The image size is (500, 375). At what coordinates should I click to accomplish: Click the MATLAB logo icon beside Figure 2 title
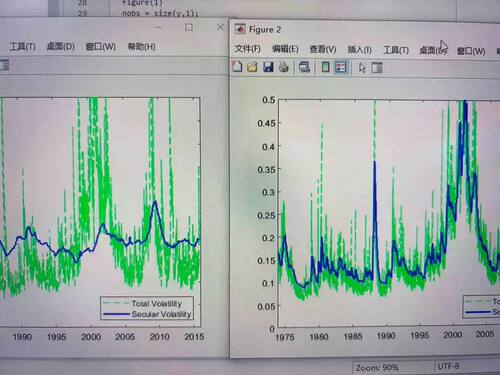click(x=240, y=29)
